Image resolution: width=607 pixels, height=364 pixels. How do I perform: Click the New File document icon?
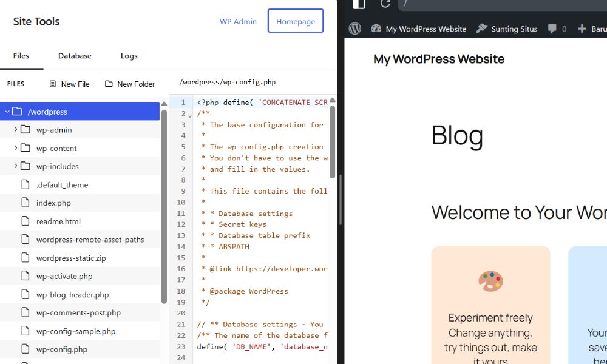pyautogui.click(x=53, y=84)
